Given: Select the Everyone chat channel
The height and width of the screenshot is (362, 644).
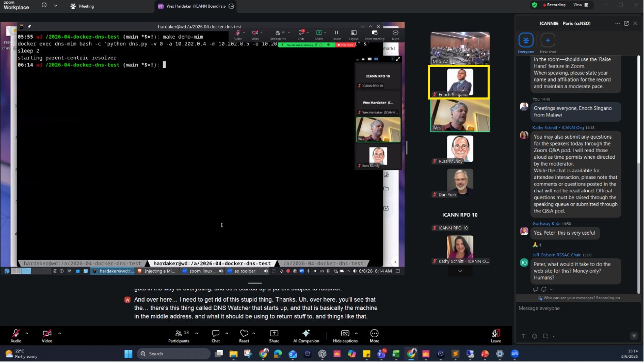Looking at the screenshot, I should 526,43.
